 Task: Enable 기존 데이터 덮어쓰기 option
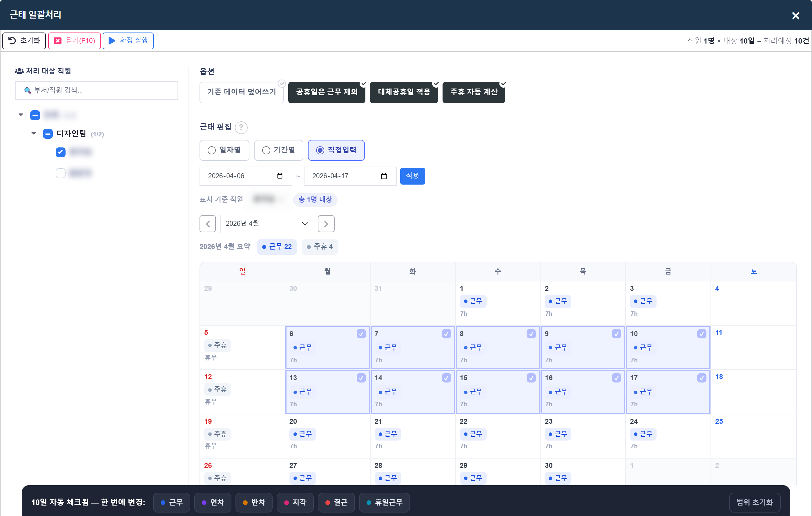pos(242,92)
